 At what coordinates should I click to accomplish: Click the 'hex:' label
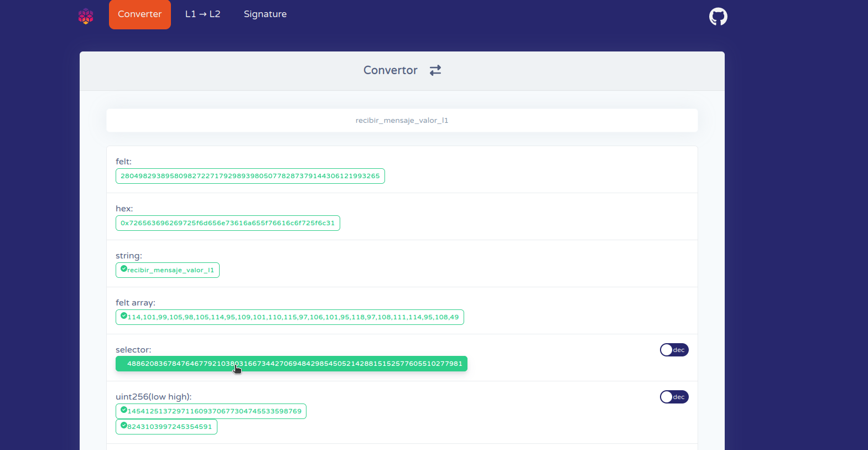pyautogui.click(x=124, y=209)
